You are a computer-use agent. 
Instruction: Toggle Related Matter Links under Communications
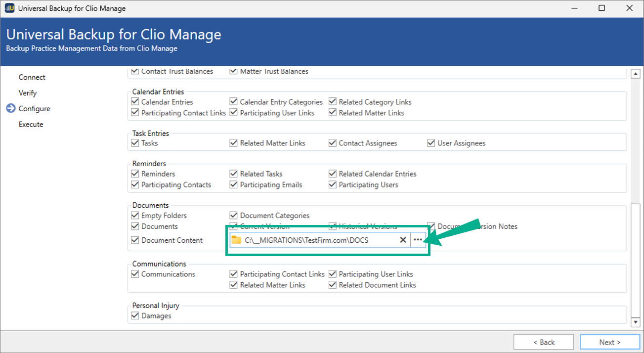tap(234, 285)
